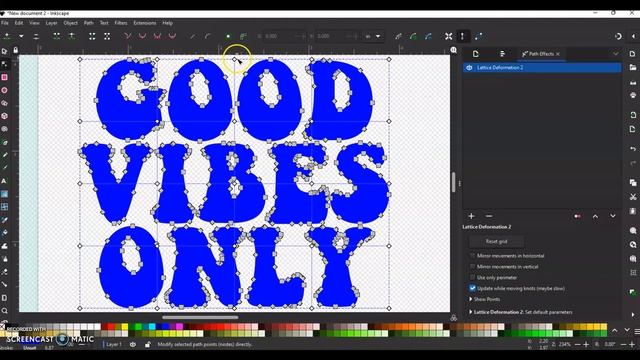Select the Gradient tool
The image size is (640, 360).
4,194
